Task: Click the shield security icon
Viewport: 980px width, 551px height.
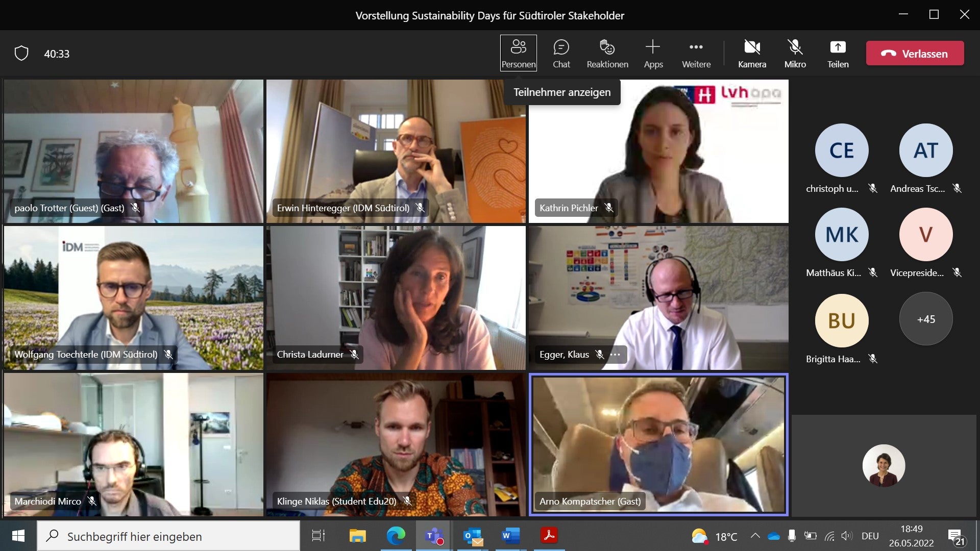Action: [21, 53]
